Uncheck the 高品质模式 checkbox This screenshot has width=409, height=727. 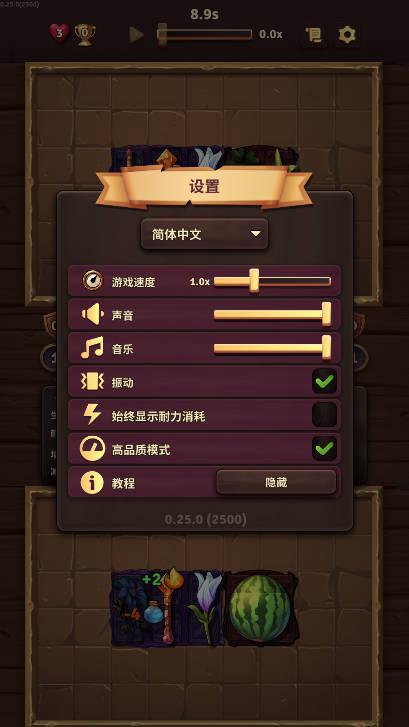[x=324, y=448]
